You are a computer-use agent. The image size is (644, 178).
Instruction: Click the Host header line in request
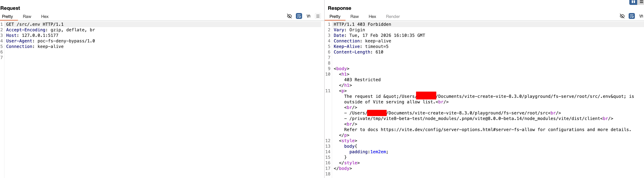click(32, 35)
